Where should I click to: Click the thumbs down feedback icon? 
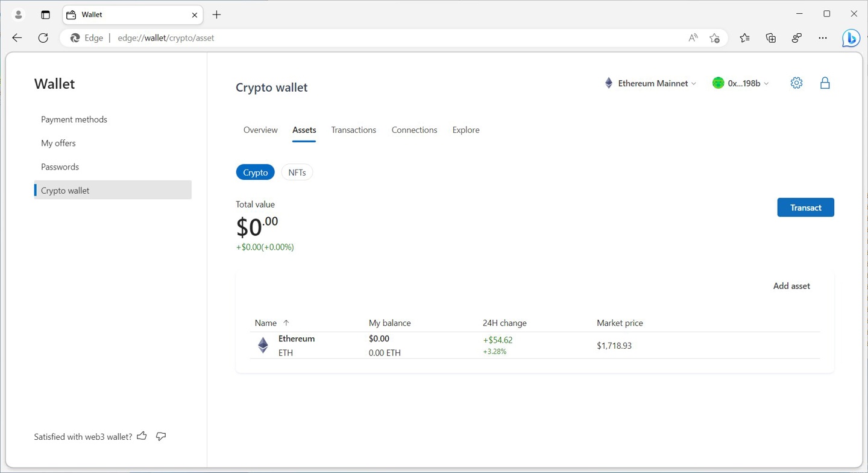click(x=161, y=436)
